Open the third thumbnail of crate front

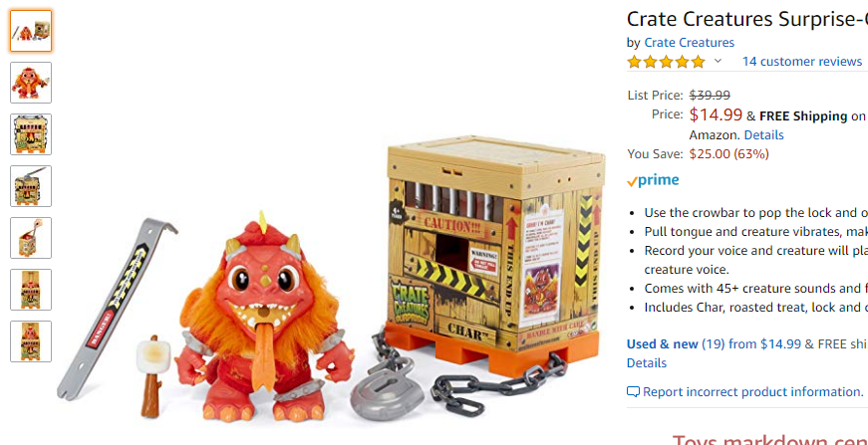pyautogui.click(x=31, y=134)
